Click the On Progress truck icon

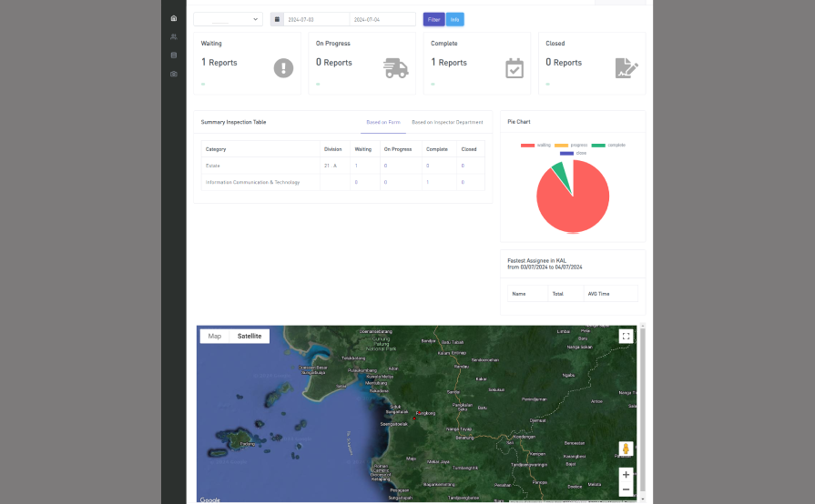(x=396, y=68)
